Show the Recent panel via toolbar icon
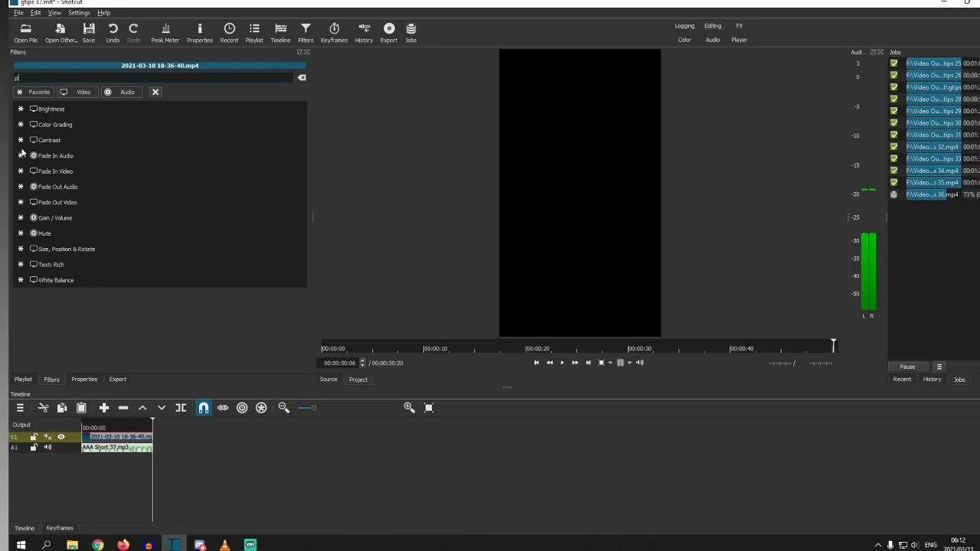Screen dimensions: 980x551 229,32
